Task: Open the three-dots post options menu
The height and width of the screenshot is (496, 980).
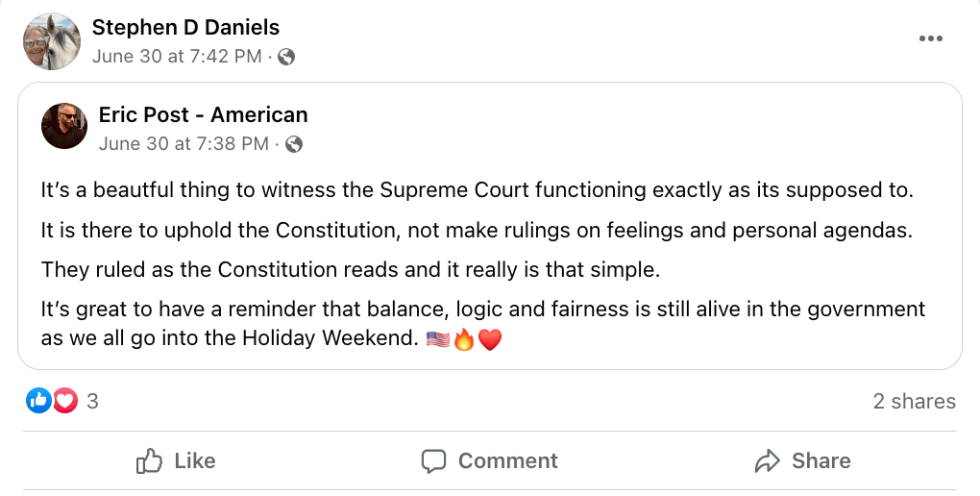Action: (930, 38)
